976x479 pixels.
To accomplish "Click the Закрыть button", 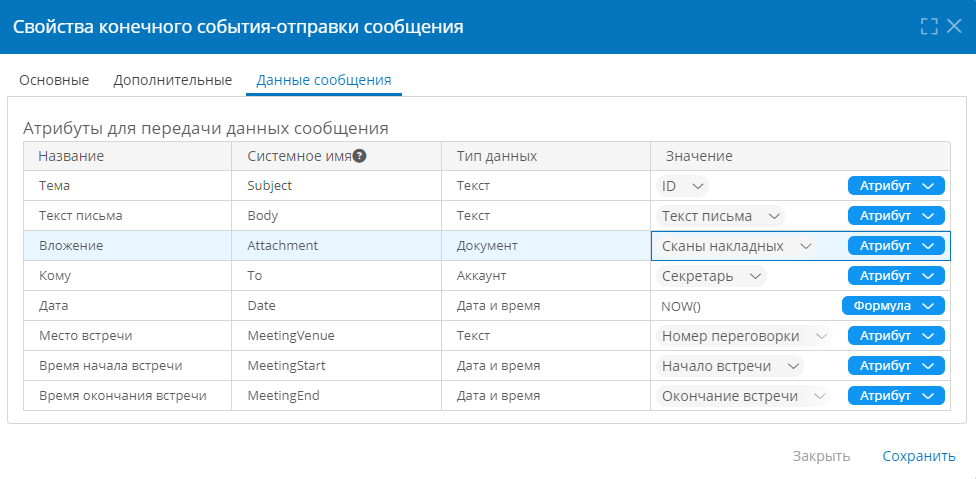I will 821,456.
